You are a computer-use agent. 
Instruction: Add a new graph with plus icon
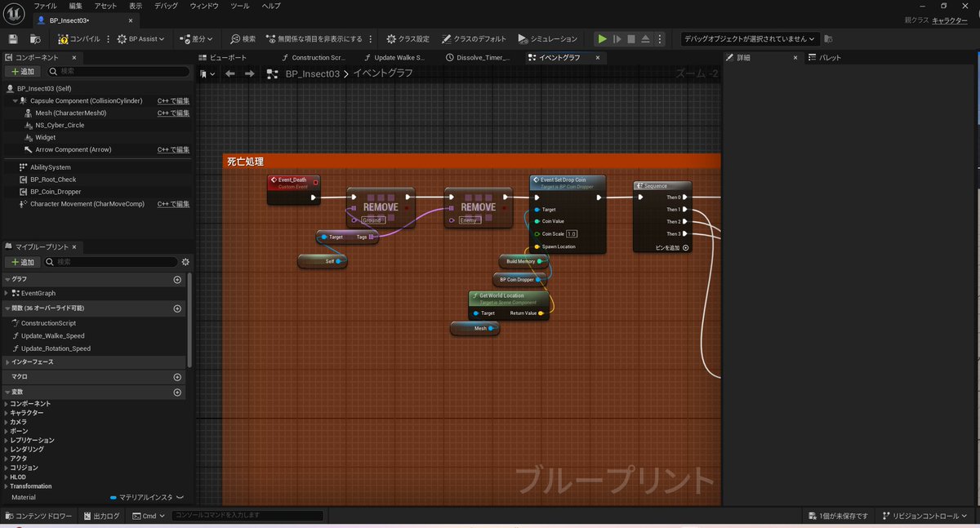pyautogui.click(x=177, y=279)
